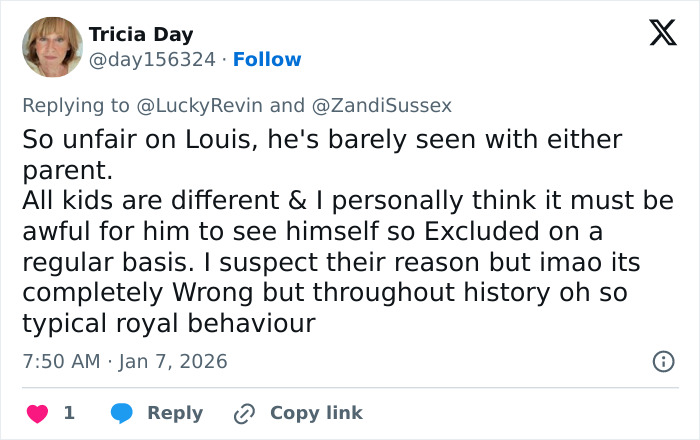
Task: Click the @LuckyRevin mention
Action: click(200, 104)
